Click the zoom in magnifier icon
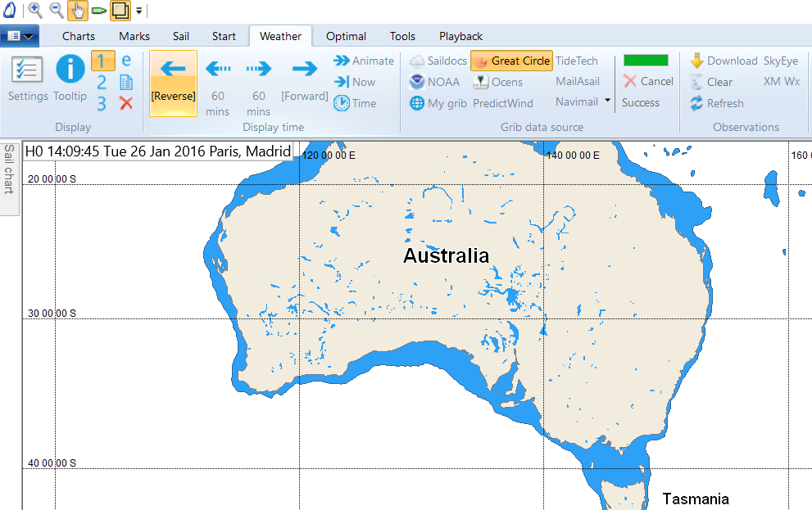 point(35,10)
